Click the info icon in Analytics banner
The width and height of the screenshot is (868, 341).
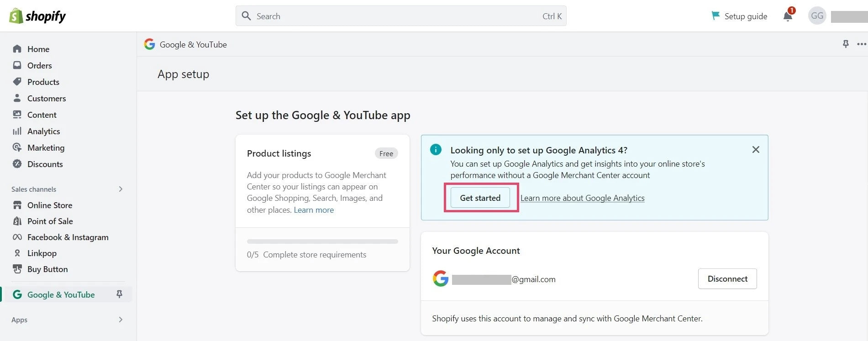click(436, 149)
